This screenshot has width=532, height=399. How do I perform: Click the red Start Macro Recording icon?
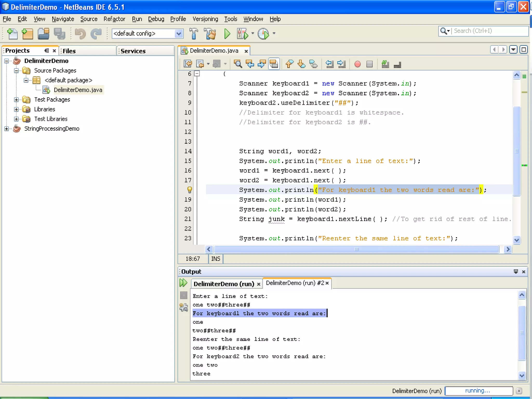357,64
